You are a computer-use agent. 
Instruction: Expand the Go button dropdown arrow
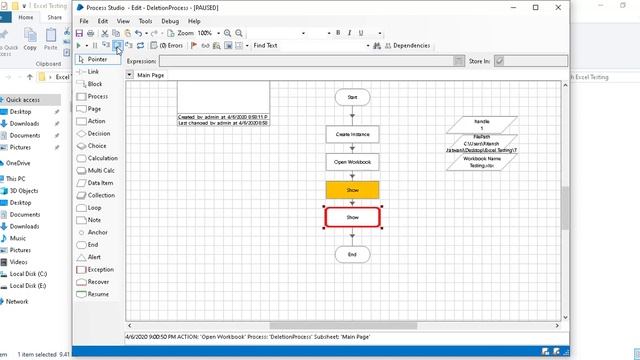point(87,46)
